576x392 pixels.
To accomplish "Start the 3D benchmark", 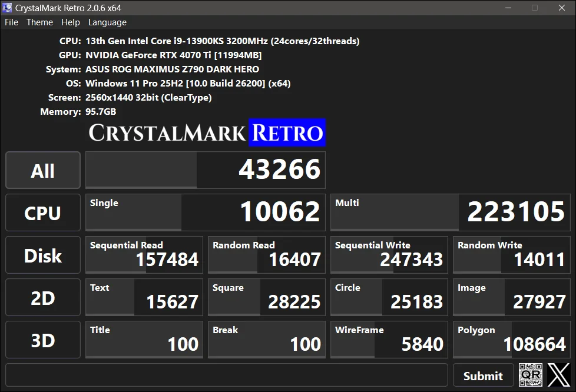I will 43,340.
